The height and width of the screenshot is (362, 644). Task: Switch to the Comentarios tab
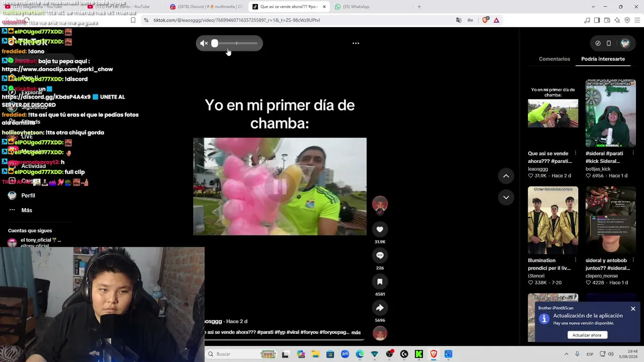(x=554, y=59)
